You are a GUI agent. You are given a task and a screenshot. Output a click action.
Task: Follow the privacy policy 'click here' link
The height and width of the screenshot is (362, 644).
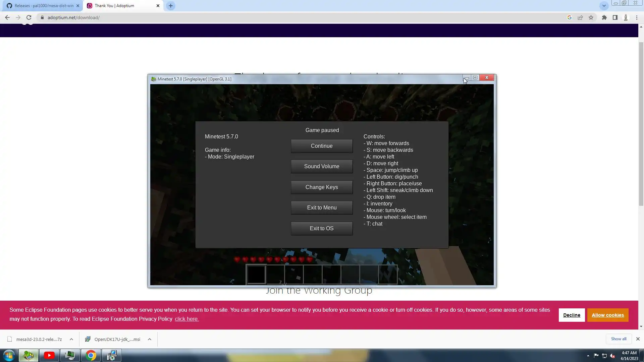[186, 319]
